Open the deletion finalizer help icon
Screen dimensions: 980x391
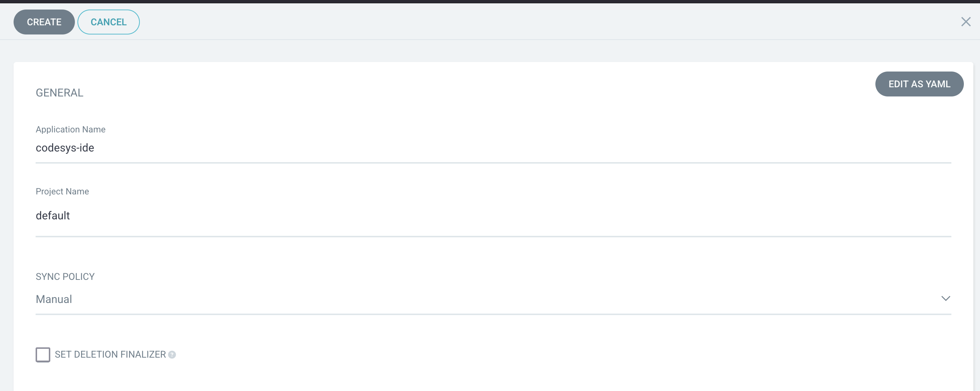(x=172, y=354)
